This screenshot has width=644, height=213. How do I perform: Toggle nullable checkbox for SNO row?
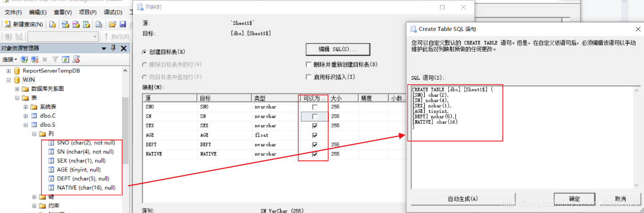tap(315, 108)
